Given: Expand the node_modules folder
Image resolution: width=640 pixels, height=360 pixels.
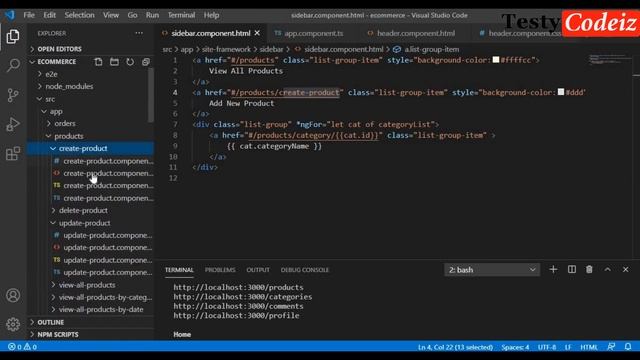Looking at the screenshot, I should coord(69,86).
